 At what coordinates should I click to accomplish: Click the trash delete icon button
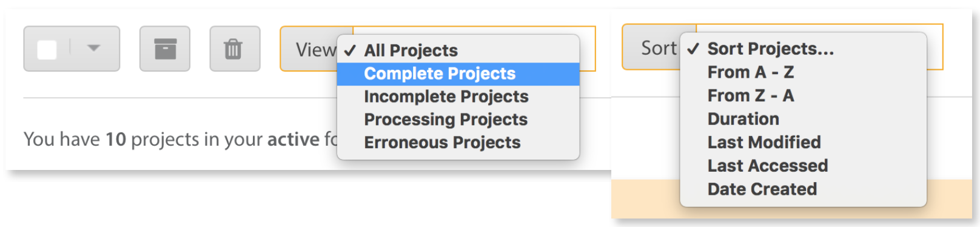pos(235,49)
